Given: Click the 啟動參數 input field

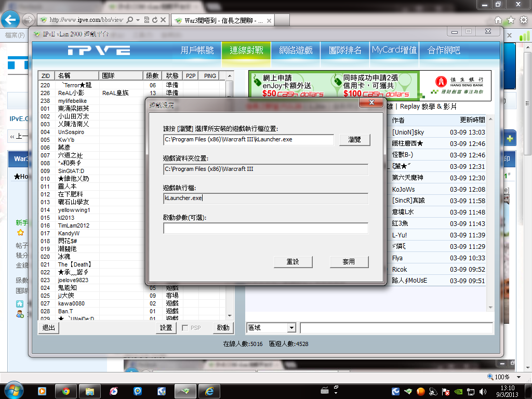Looking at the screenshot, I should click(265, 229).
